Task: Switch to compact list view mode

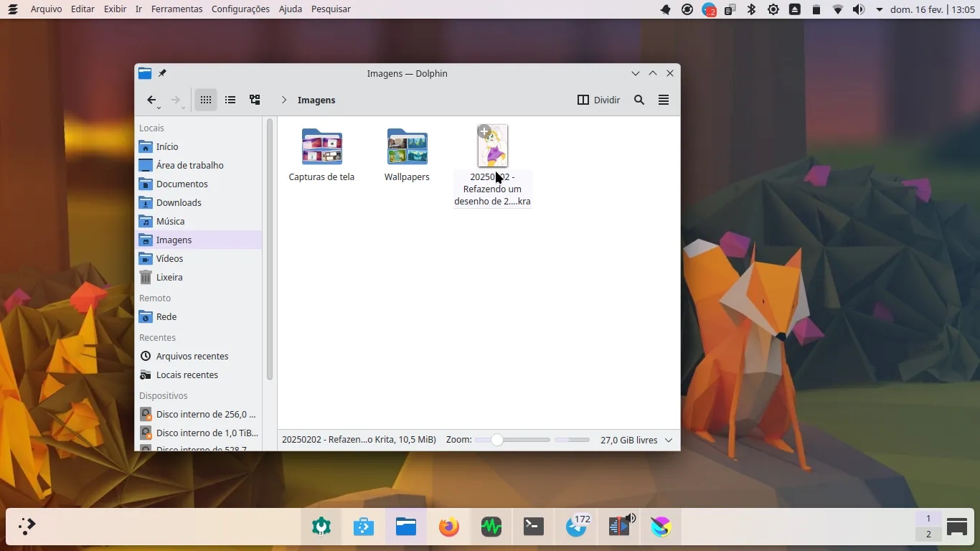Action: tap(230, 100)
